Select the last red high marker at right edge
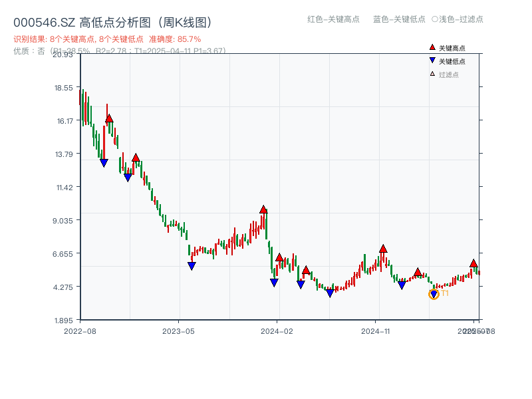Image resolution: width=532 pixels, height=399 pixels. pos(473,263)
